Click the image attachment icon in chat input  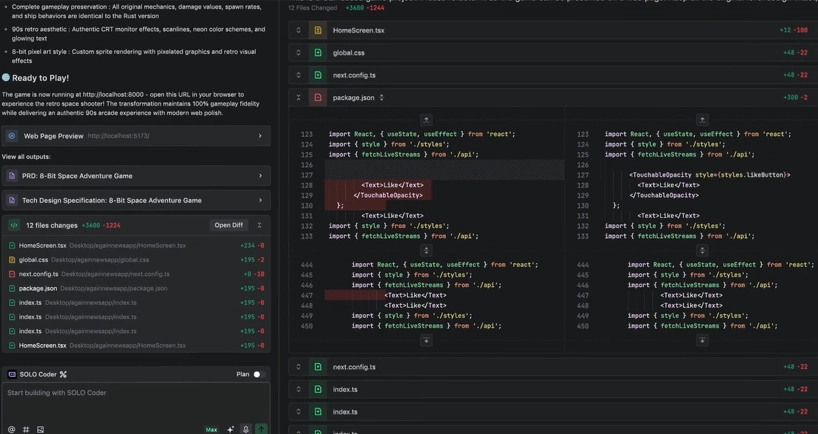point(40,429)
